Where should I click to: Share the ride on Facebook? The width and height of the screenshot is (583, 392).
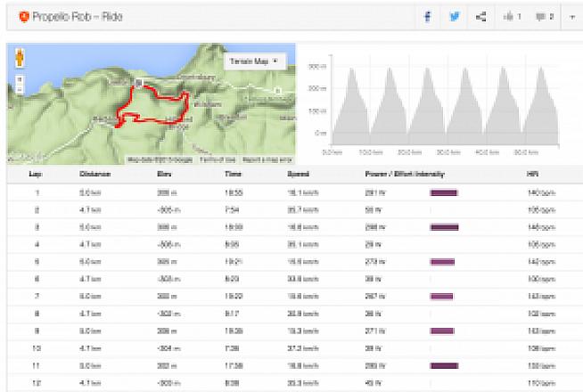pos(428,16)
